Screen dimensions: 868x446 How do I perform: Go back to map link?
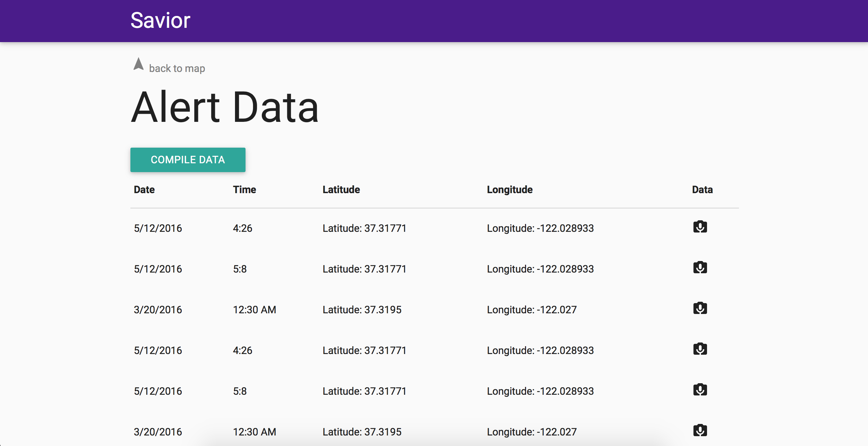pos(177,68)
